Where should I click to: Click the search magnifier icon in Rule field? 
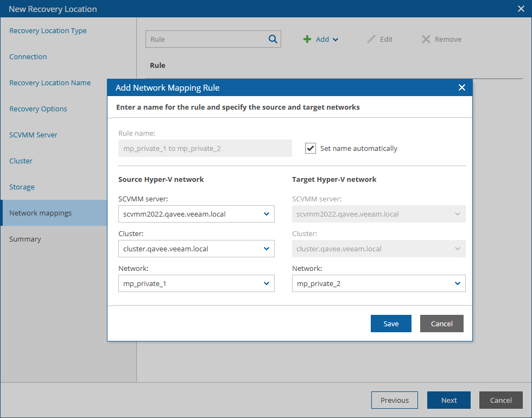[x=273, y=39]
